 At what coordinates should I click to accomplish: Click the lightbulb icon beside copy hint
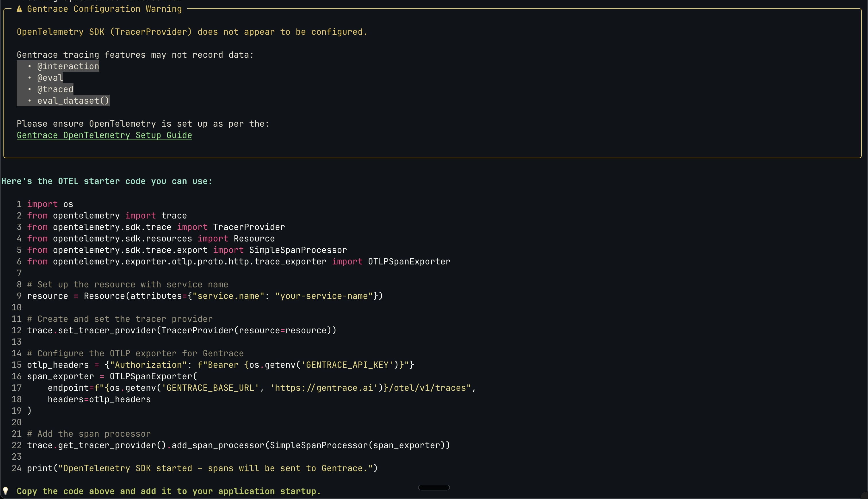[5, 491]
